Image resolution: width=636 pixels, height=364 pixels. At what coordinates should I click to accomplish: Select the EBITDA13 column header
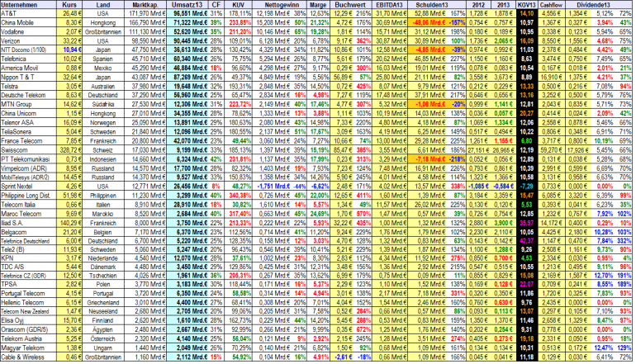coord(389,5)
